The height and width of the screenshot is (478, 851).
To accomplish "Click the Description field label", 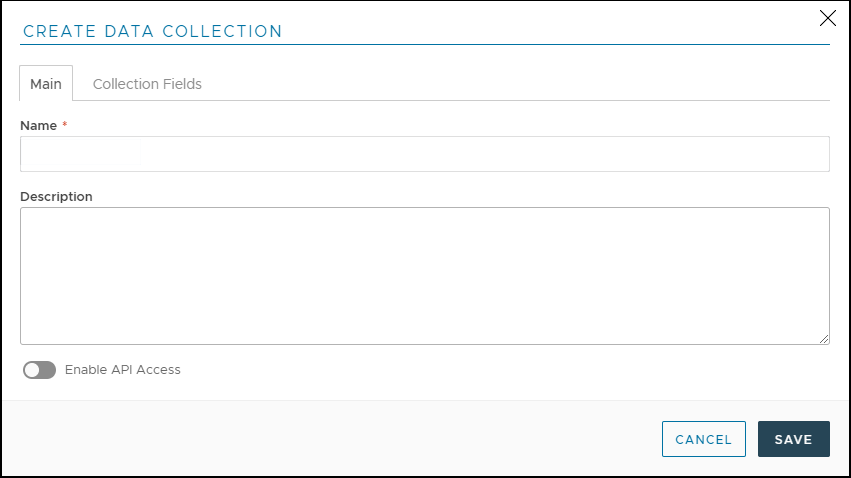I will pos(56,197).
